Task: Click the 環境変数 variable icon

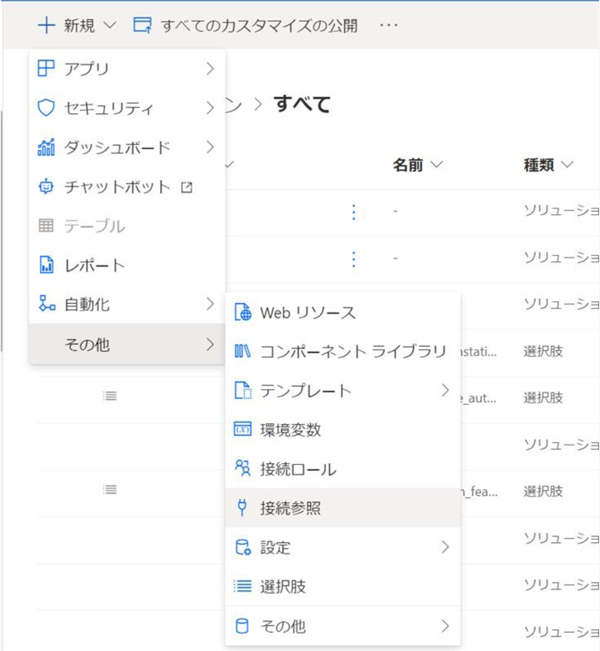Action: coord(242,430)
